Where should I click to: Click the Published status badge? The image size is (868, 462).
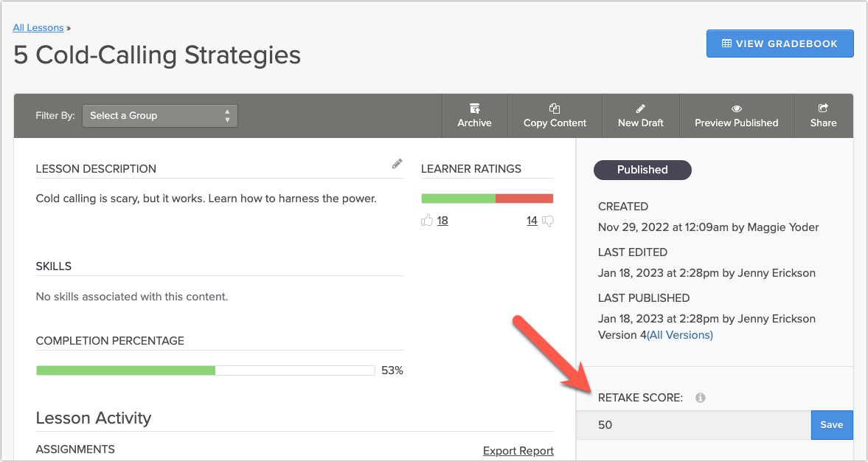642,170
